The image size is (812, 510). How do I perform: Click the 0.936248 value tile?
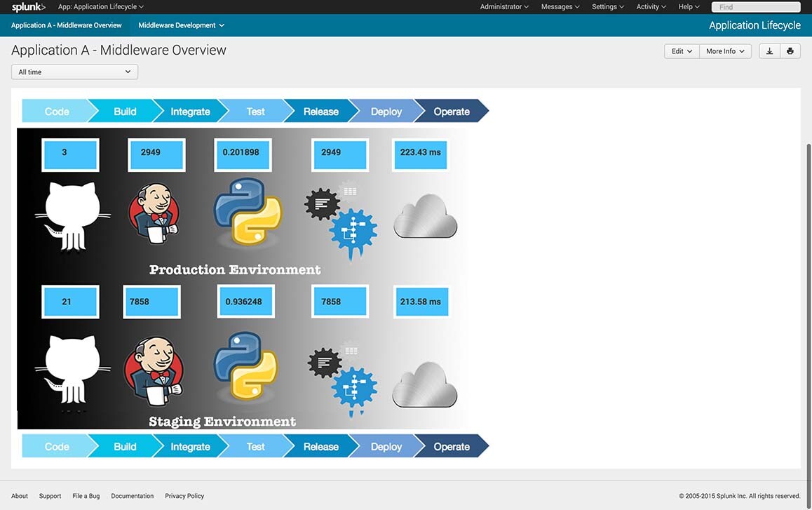click(x=246, y=302)
